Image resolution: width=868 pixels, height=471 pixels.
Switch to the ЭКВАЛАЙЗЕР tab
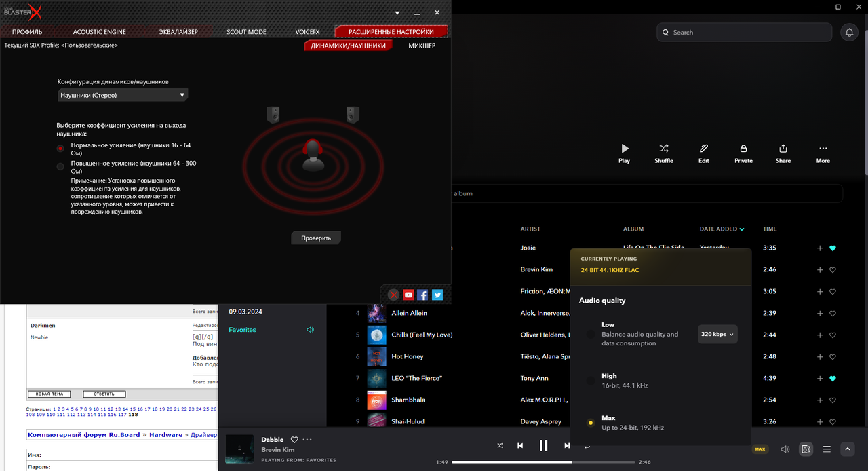coord(178,32)
